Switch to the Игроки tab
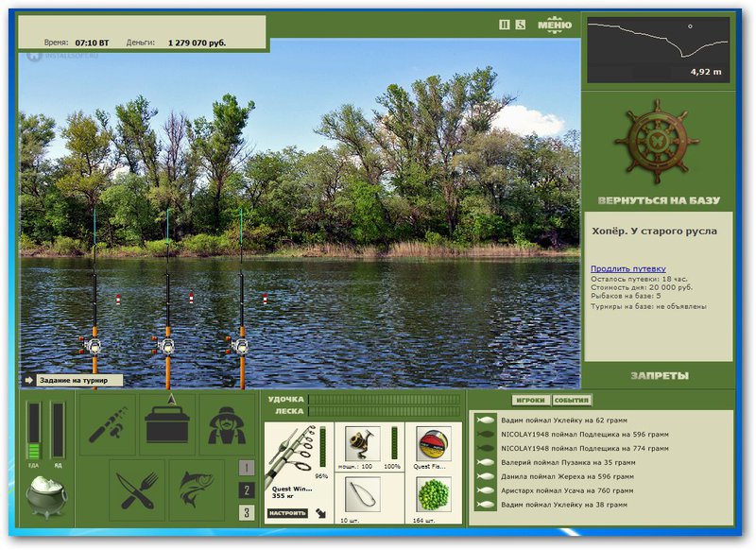The image size is (756, 550). click(x=530, y=400)
